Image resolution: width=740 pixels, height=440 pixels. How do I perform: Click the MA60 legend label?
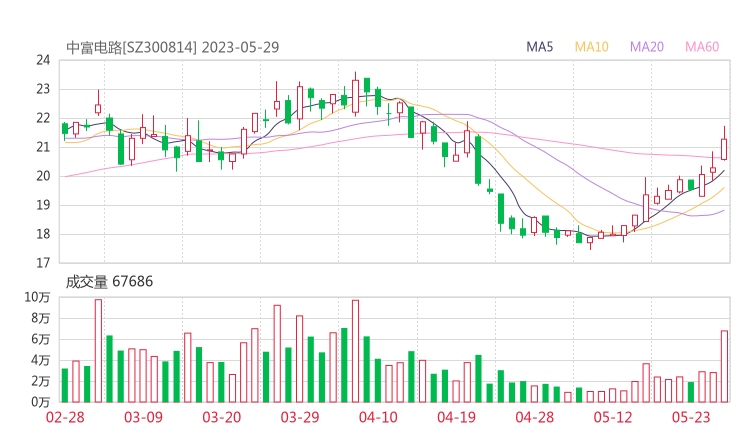click(x=702, y=47)
